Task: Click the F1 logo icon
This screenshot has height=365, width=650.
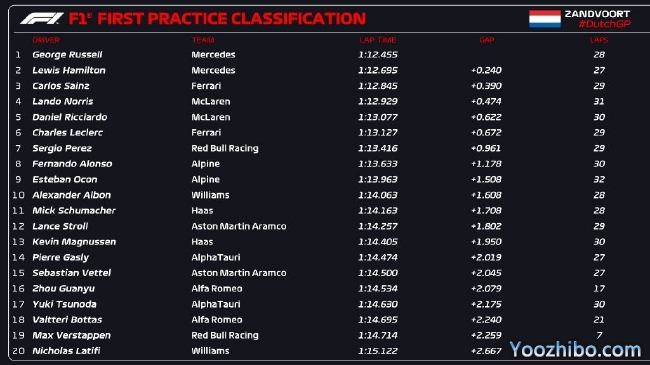Action: [x=42, y=19]
